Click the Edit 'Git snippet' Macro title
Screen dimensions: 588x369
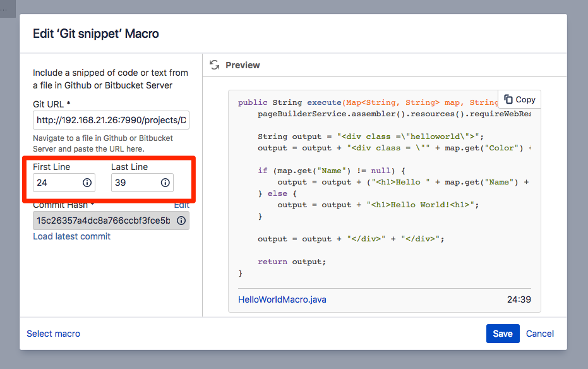[x=96, y=33]
